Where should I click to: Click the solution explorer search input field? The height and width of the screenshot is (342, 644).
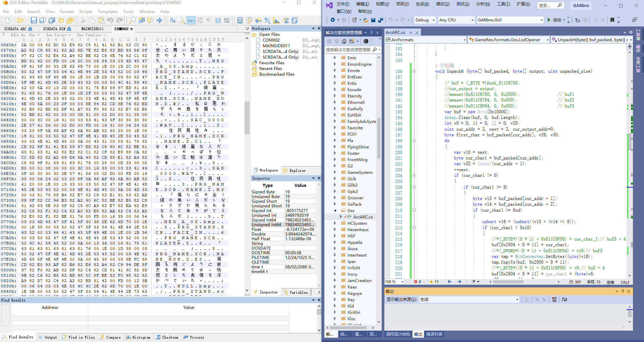(x=348, y=50)
